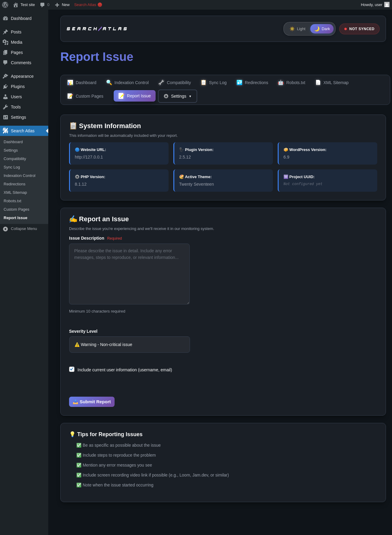Click the WordPress Settings sliders icon
This screenshot has height=535, width=392.
coord(5,117)
